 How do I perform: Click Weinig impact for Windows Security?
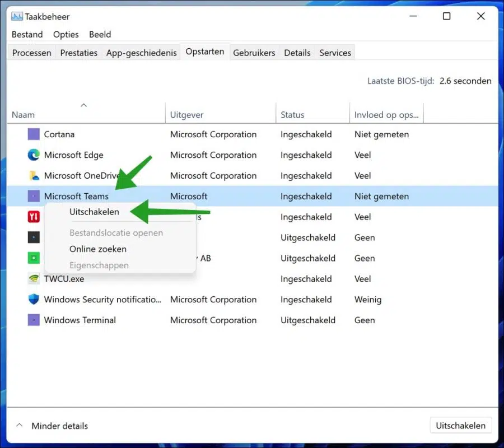(368, 300)
